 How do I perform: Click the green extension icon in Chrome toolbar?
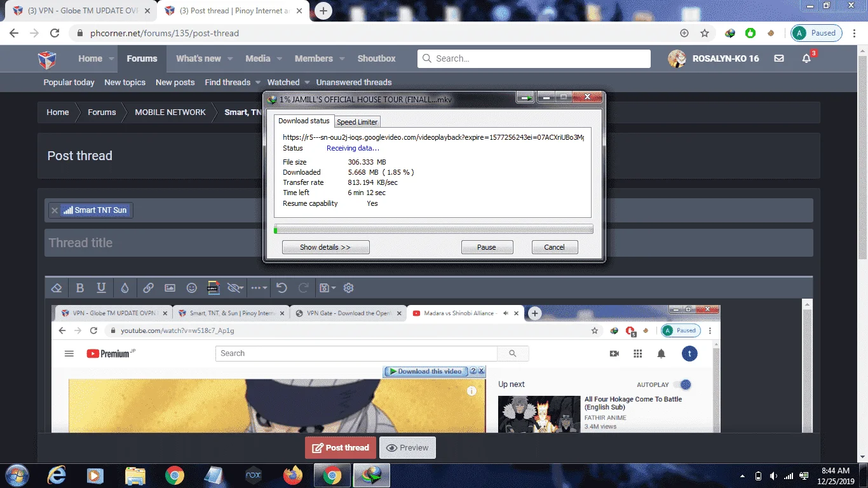tap(750, 33)
